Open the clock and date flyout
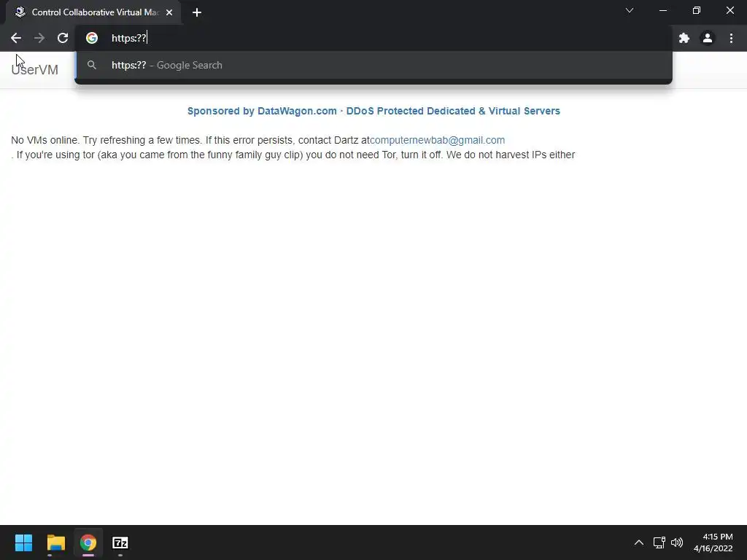This screenshot has width=747, height=560. pyautogui.click(x=713, y=542)
